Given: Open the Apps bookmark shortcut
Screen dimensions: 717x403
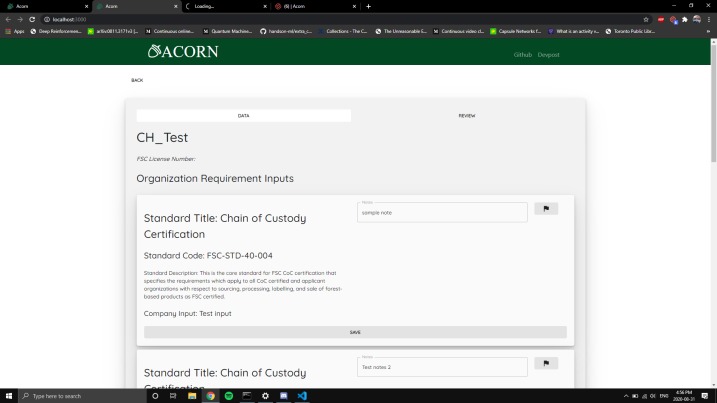Looking at the screenshot, I should click(15, 31).
